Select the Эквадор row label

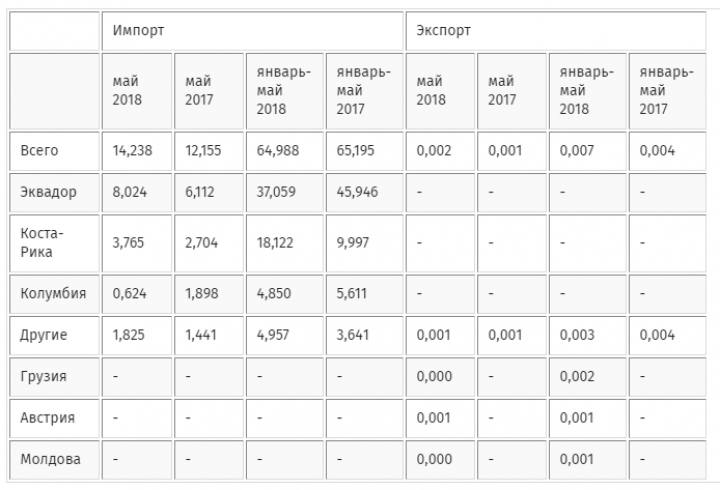coord(55,192)
